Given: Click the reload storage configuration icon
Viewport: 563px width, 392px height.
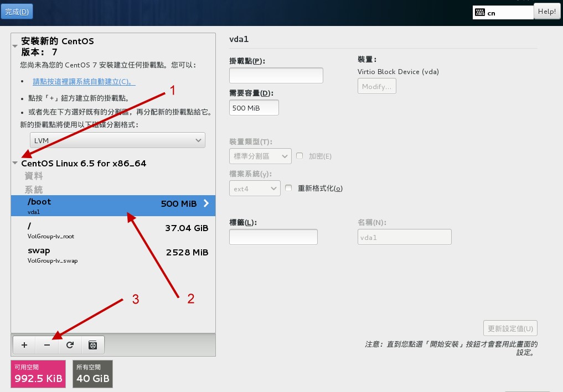Looking at the screenshot, I should coord(70,345).
